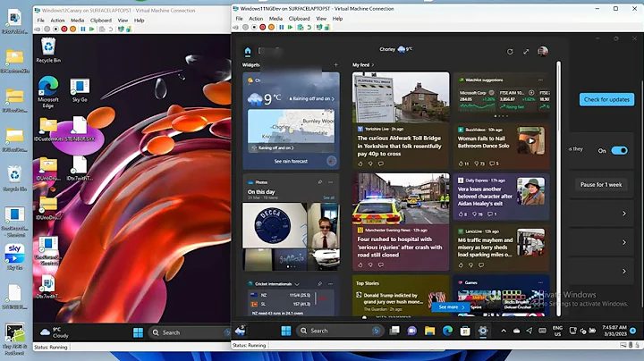Open File Explorer on Windows11NGDev taskbar
Image resolution: width=644 pixels, height=361 pixels.
coord(429,331)
